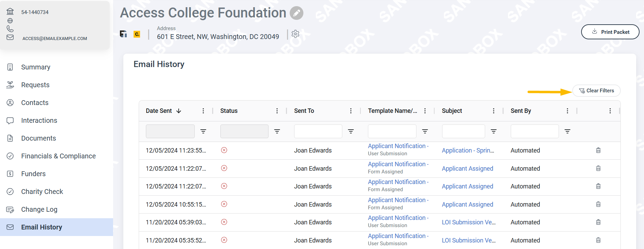This screenshot has height=249, width=644.
Task: Click the Status column header label
Action: 229,111
